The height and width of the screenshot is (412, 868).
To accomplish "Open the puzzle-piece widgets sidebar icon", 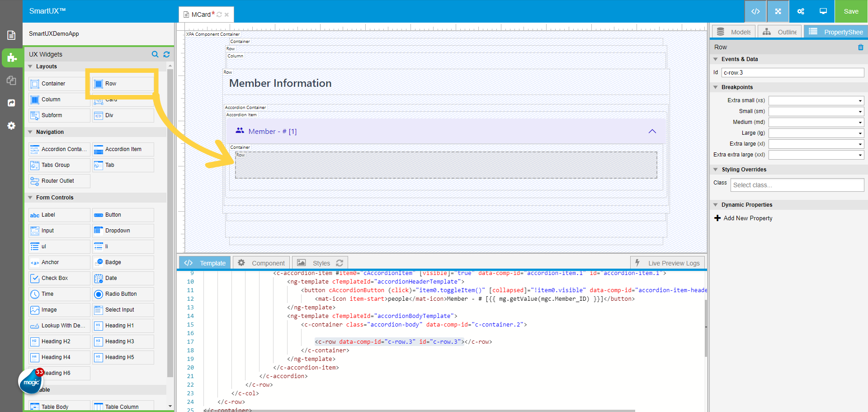I will tap(11, 58).
